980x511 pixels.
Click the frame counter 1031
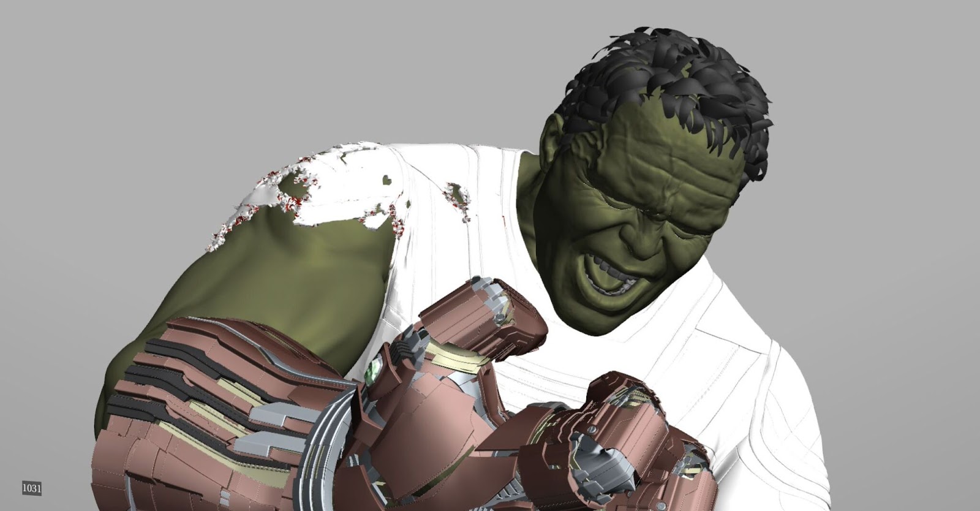click(x=32, y=488)
